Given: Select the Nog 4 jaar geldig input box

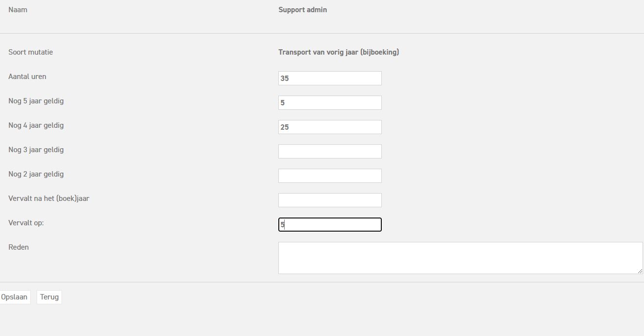Looking at the screenshot, I should pyautogui.click(x=330, y=127).
